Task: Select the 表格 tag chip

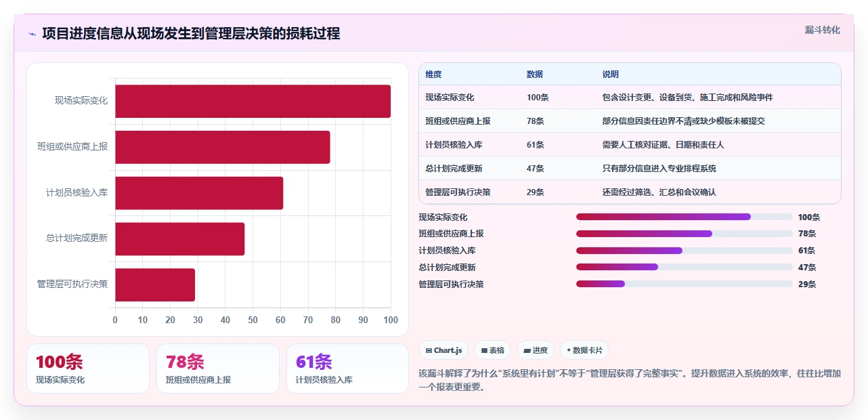Action: coord(493,350)
